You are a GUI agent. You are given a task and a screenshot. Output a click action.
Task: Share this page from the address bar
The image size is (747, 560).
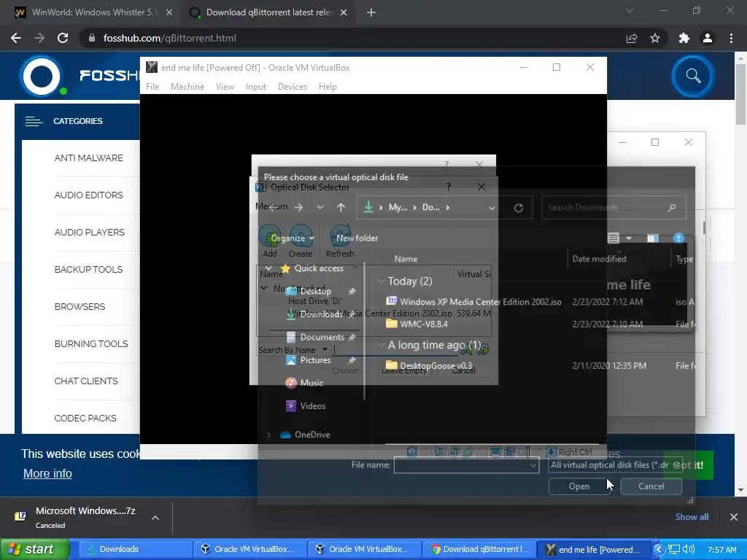point(632,38)
